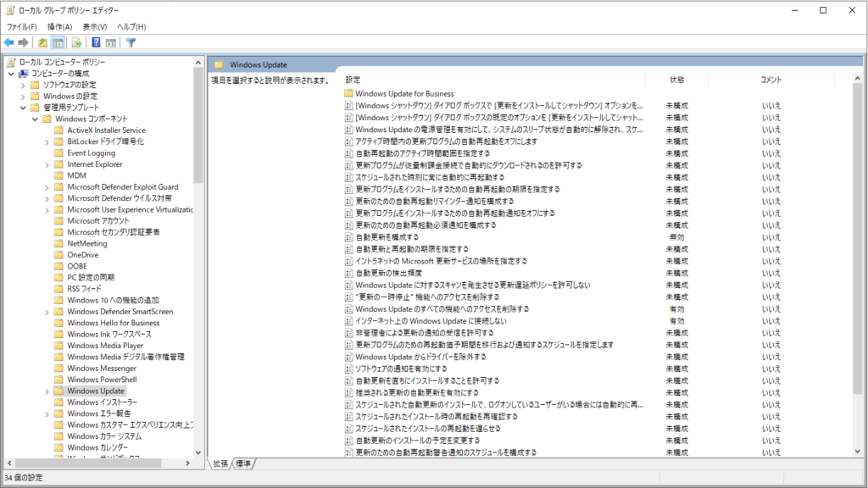Open the 操作(A) menu

(60, 27)
